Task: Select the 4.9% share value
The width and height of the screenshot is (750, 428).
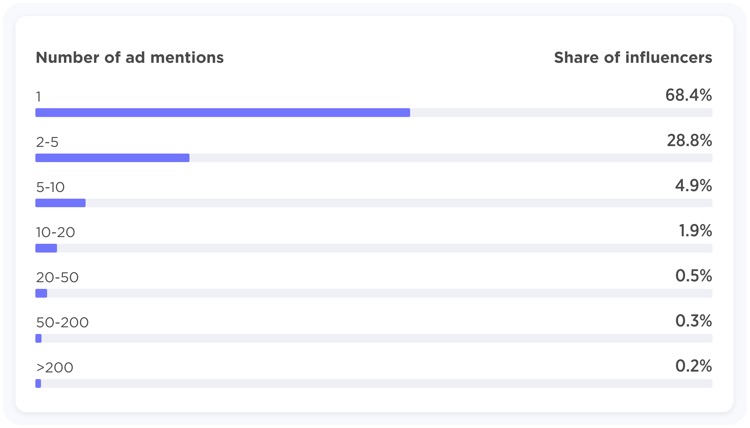Action: tap(693, 186)
